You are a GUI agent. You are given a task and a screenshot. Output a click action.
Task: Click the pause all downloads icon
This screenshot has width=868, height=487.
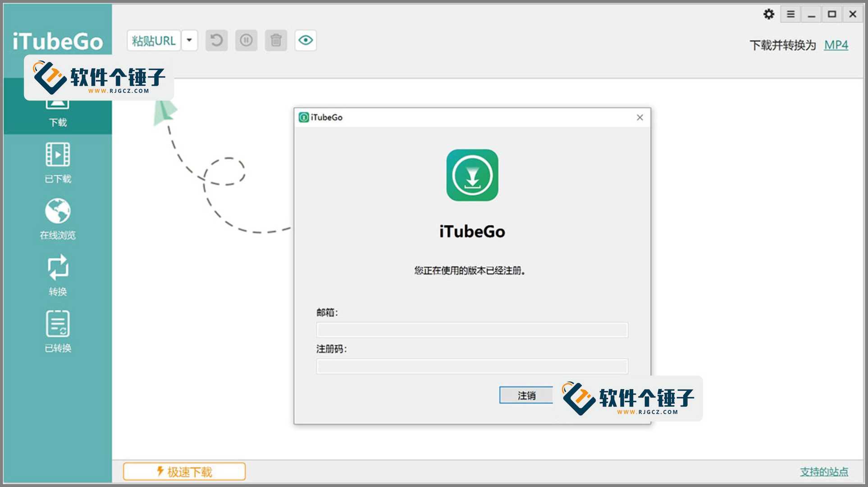[246, 41]
